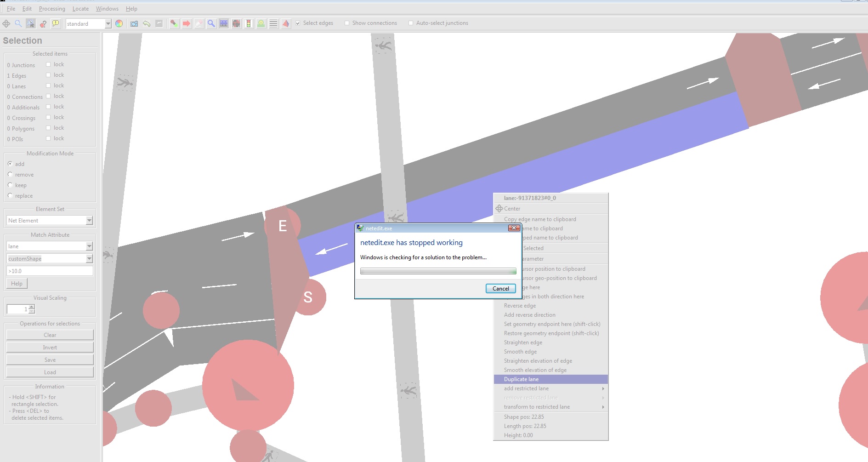The image size is (868, 462).
Task: Select the replace modification mode
Action: click(x=10, y=195)
